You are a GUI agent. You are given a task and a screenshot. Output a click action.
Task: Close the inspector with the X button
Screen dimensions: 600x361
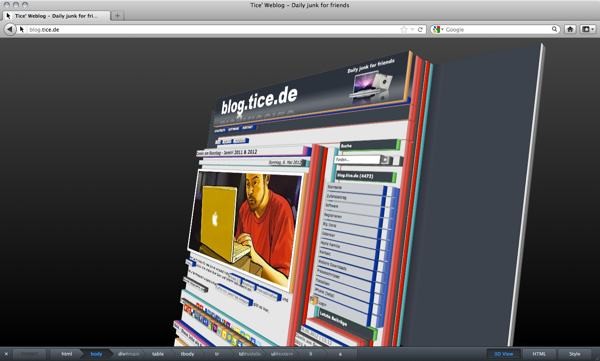(6, 354)
